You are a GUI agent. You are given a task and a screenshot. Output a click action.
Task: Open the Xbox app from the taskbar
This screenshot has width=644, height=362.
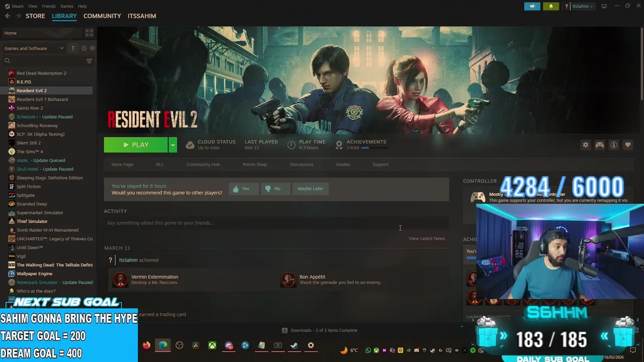[213, 345]
